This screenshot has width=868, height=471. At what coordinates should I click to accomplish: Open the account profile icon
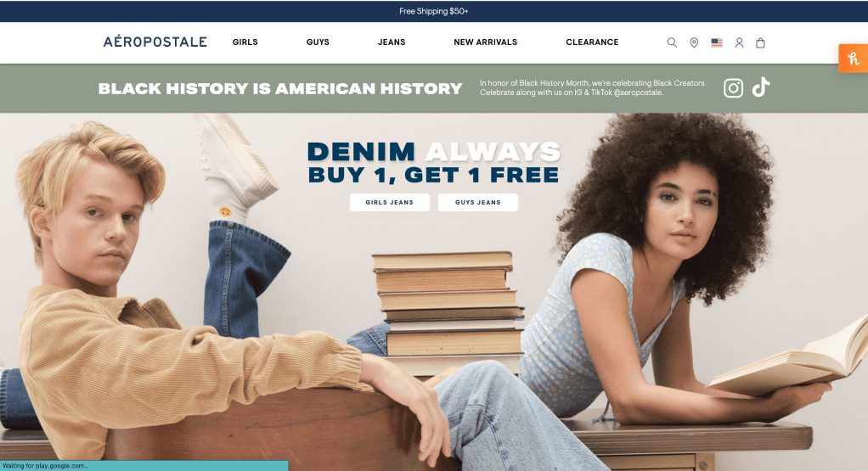(x=739, y=42)
